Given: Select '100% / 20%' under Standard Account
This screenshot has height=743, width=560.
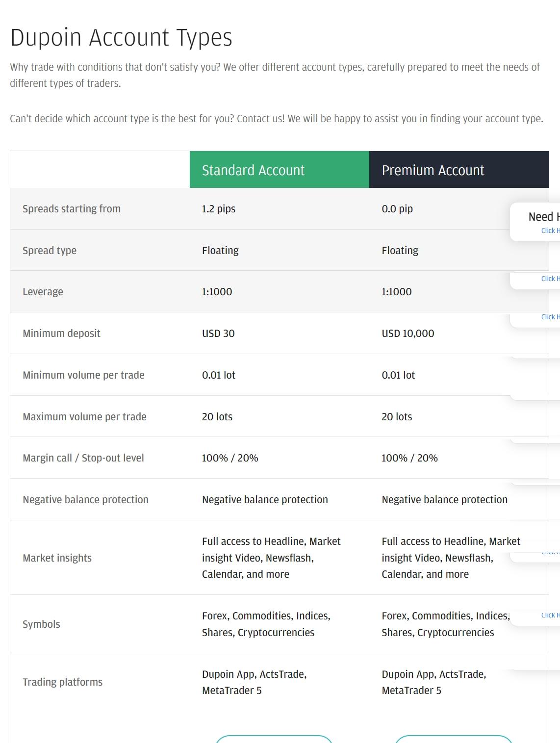Looking at the screenshot, I should pos(230,458).
